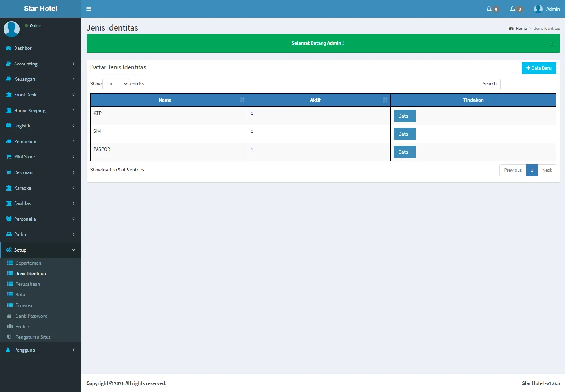
Task: Toggle sidebar with the hamburger menu icon
Action: (89, 9)
